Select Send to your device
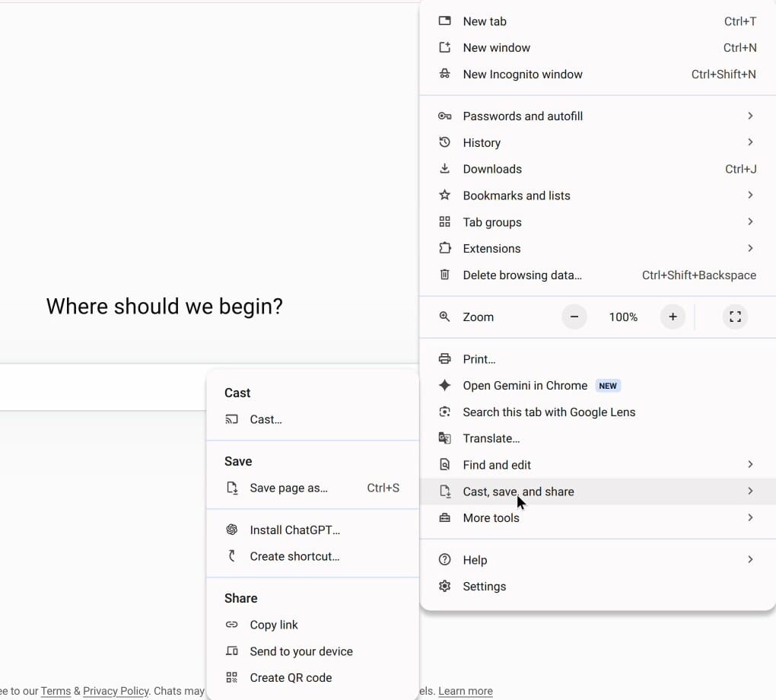 313,651
